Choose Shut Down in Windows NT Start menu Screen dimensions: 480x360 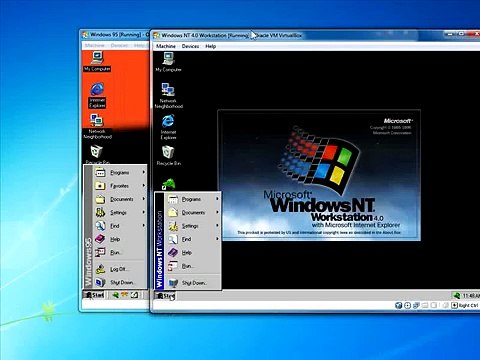coord(192,283)
